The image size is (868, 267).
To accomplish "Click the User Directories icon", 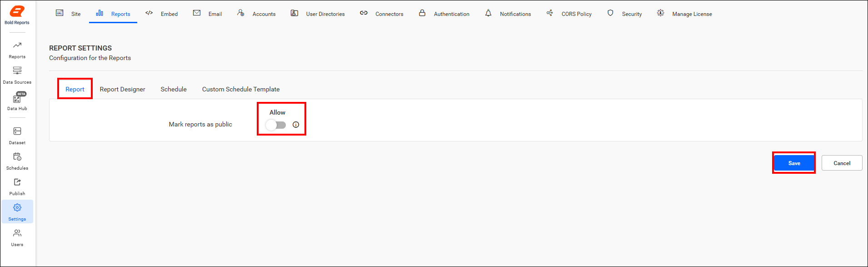I will point(294,13).
